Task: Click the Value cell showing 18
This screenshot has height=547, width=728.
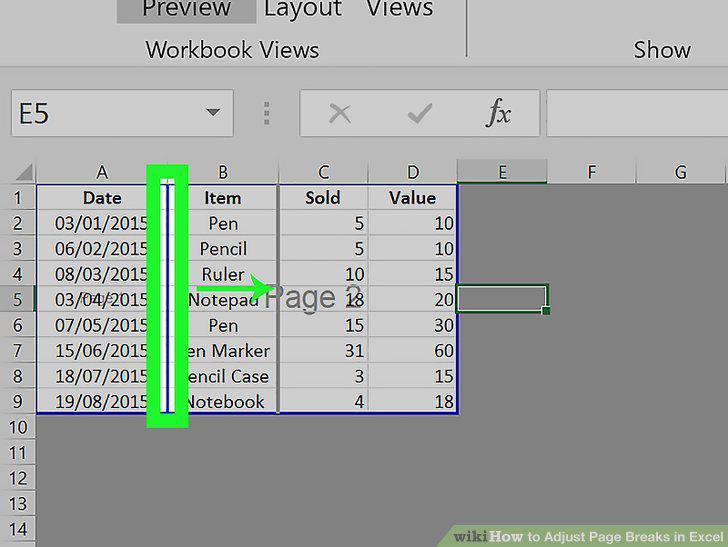Action: [x=413, y=402]
